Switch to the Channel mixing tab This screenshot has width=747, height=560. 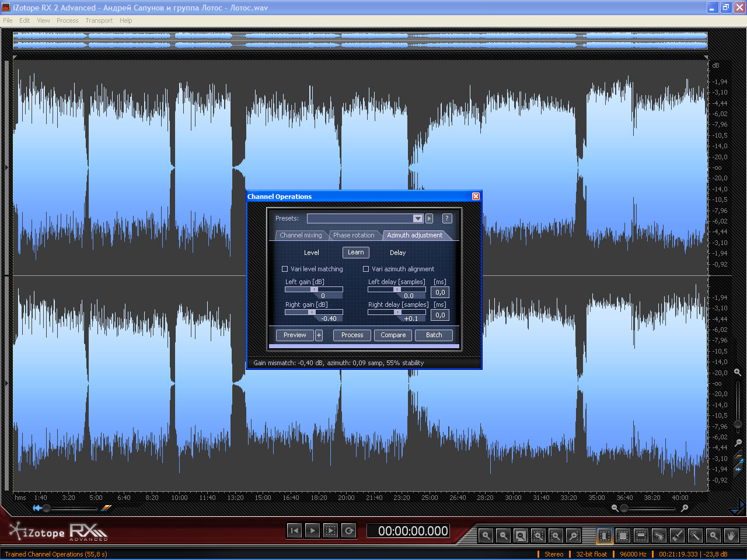(301, 235)
